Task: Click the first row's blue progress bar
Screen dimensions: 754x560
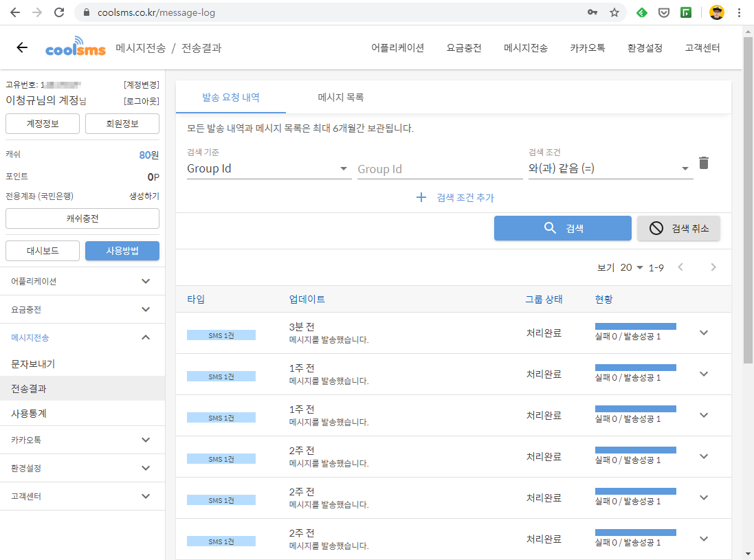Action: coord(635,326)
